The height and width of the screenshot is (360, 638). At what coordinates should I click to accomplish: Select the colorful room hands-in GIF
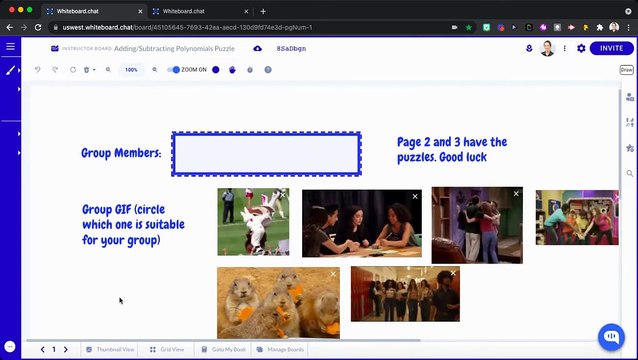577,217
